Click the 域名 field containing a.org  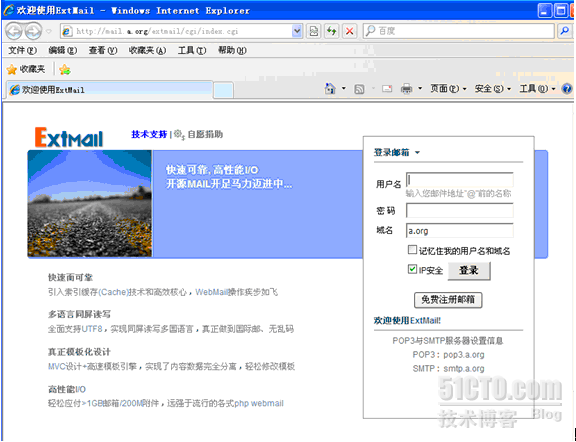pos(460,231)
